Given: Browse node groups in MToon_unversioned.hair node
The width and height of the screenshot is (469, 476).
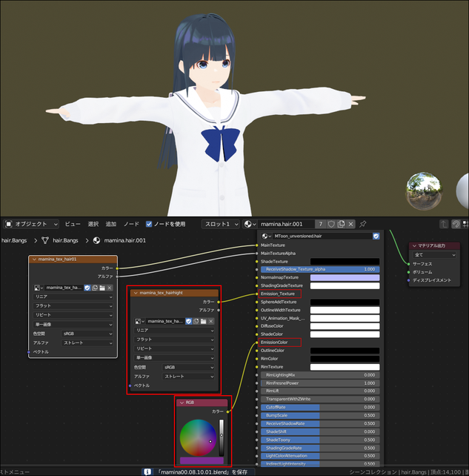Looking at the screenshot, I should click(267, 237).
